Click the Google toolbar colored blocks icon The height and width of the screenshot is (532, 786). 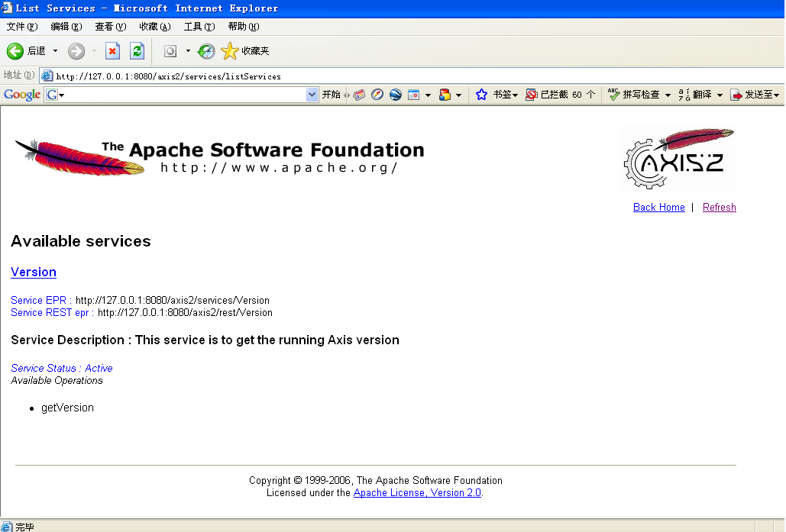point(445,95)
